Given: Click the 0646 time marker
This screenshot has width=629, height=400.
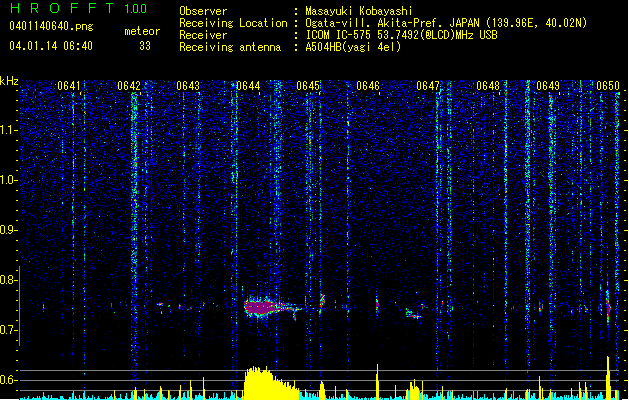Looking at the screenshot, I should click(368, 86).
